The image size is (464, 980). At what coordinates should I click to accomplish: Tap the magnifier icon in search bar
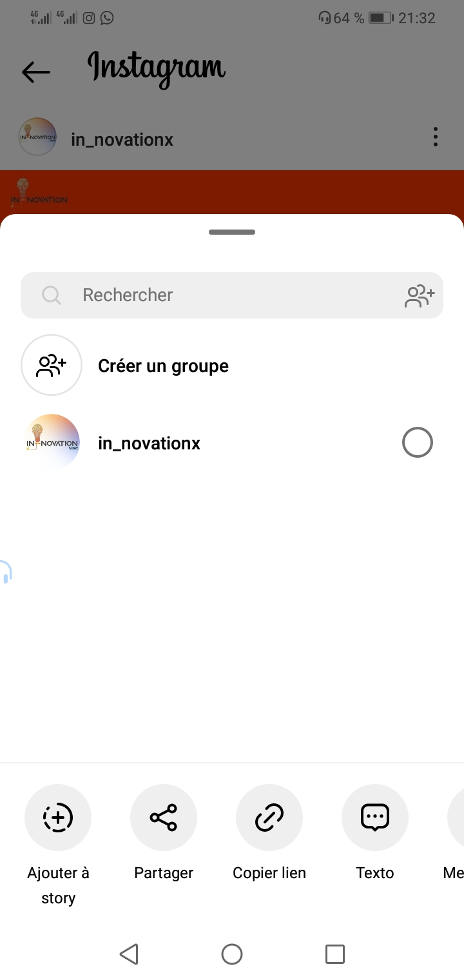point(51,295)
